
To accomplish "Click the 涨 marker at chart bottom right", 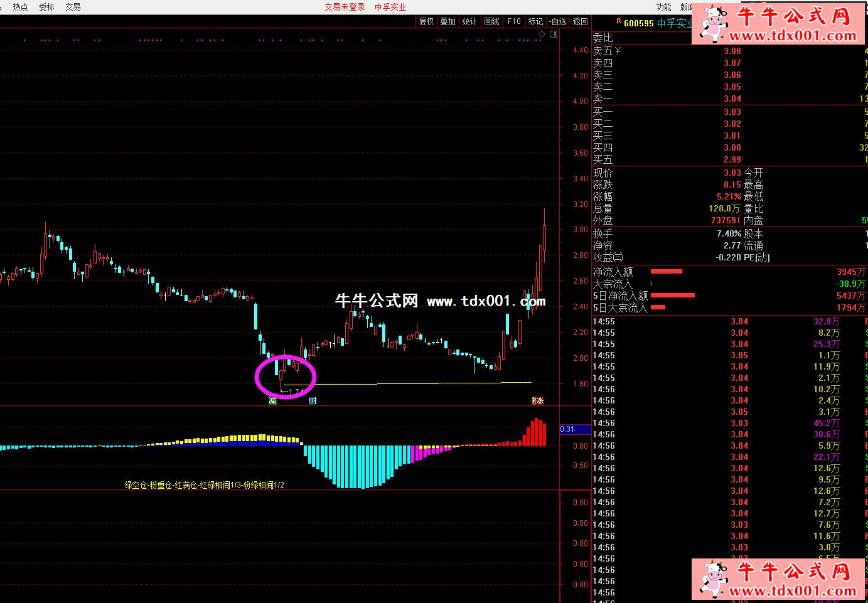I will pos(537,401).
